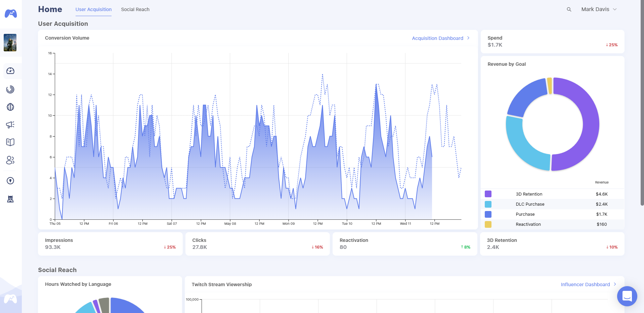Click the $160 revenue value
This screenshot has width=644, height=313.
(x=602, y=224)
